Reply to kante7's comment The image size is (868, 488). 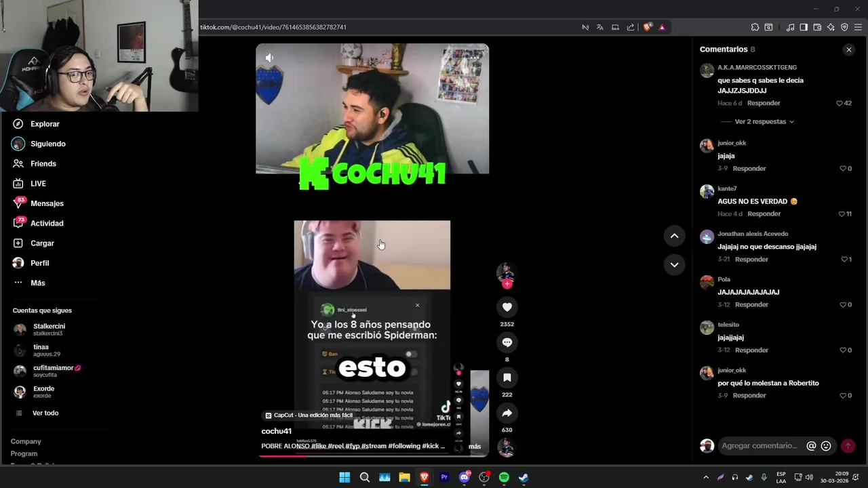point(764,213)
